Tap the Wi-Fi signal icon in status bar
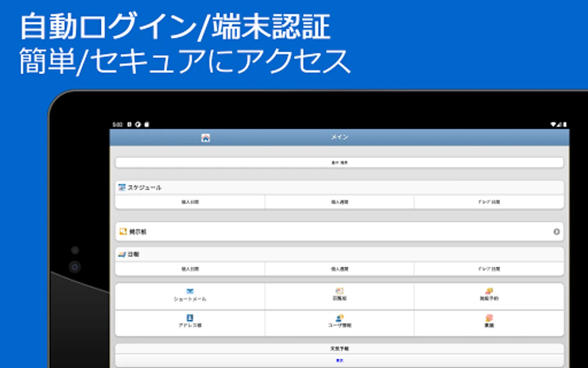 (x=554, y=124)
